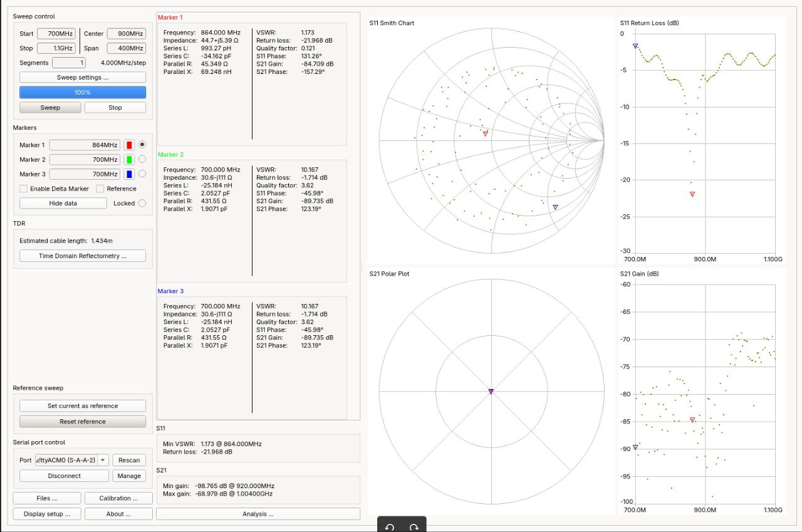Toggle the Locked radio button
The height and width of the screenshot is (532, 802).
coord(142,203)
